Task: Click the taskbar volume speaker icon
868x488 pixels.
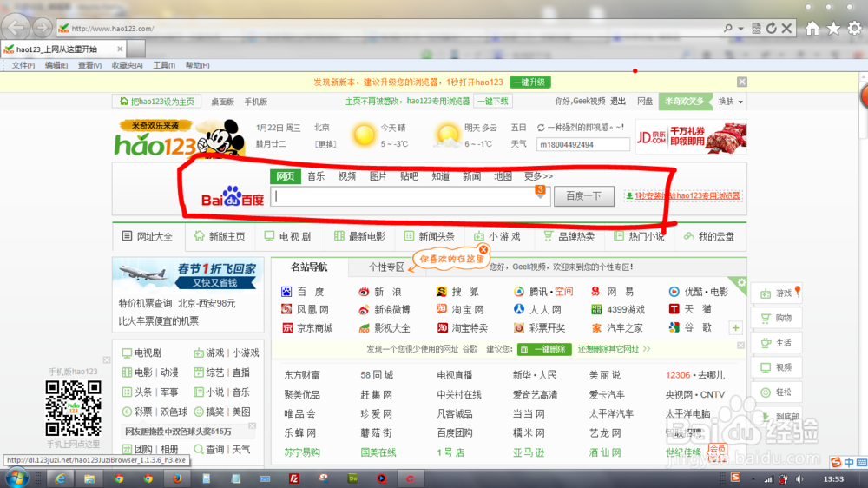Action: [799, 478]
